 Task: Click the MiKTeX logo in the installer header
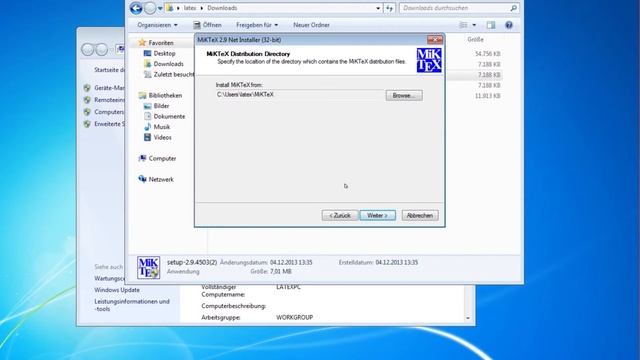429,60
